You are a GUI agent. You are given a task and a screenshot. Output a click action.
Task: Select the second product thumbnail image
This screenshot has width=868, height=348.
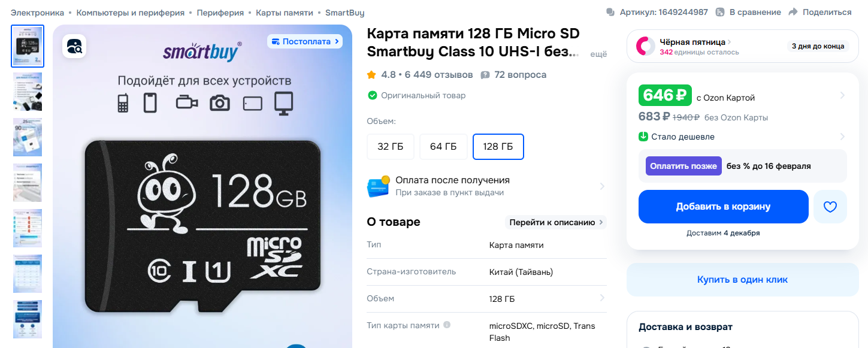tap(28, 92)
